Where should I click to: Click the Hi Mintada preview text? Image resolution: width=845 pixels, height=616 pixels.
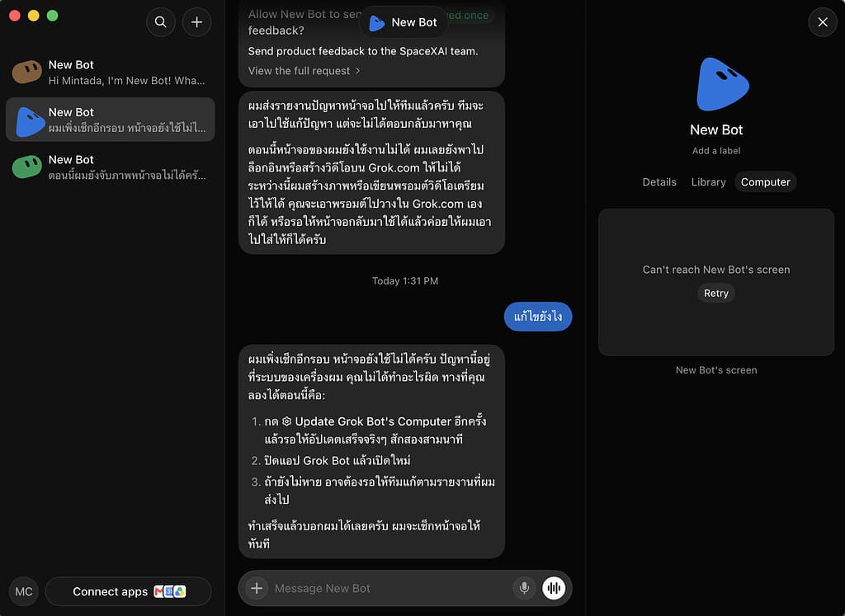tap(126, 80)
